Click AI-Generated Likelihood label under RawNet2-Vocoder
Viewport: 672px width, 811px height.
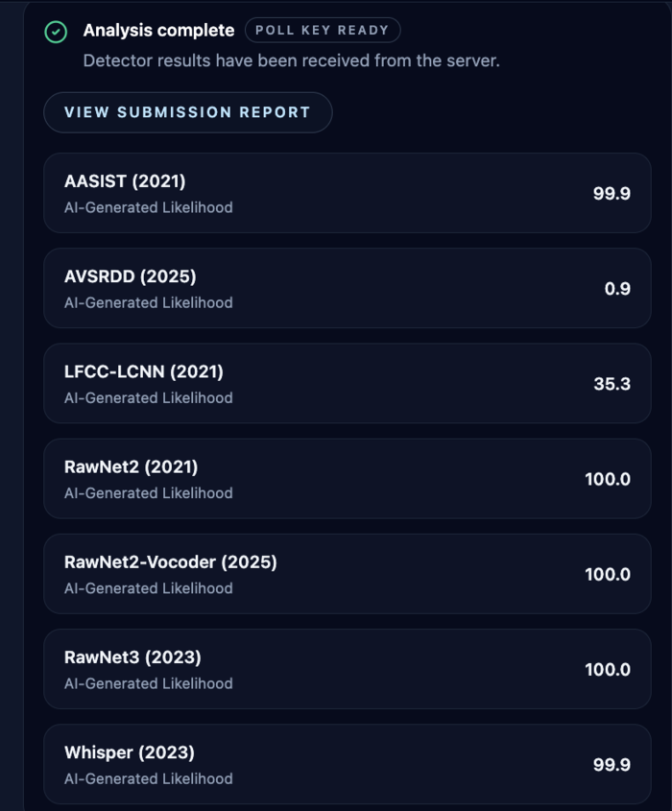click(146, 588)
